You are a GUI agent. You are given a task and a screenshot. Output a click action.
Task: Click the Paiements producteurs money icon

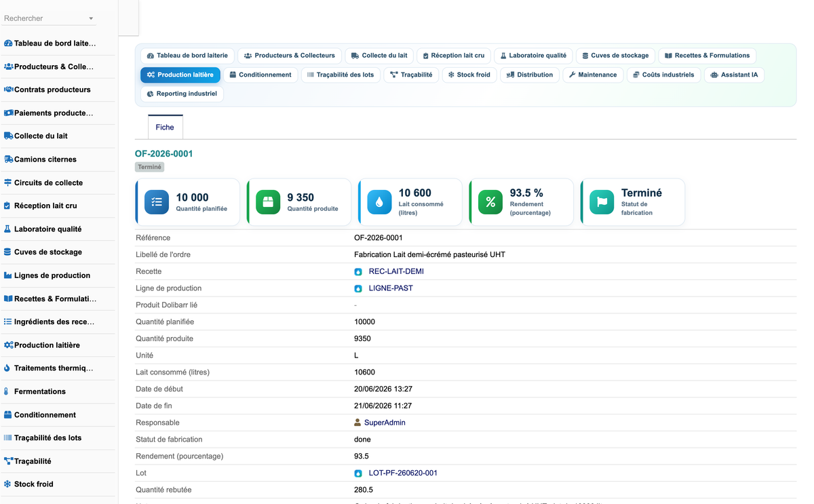point(8,113)
